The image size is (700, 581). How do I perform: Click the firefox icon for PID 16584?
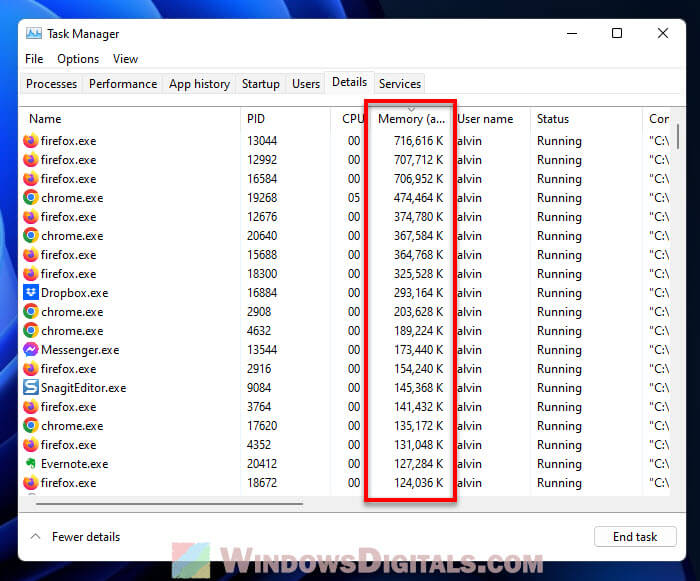point(30,179)
